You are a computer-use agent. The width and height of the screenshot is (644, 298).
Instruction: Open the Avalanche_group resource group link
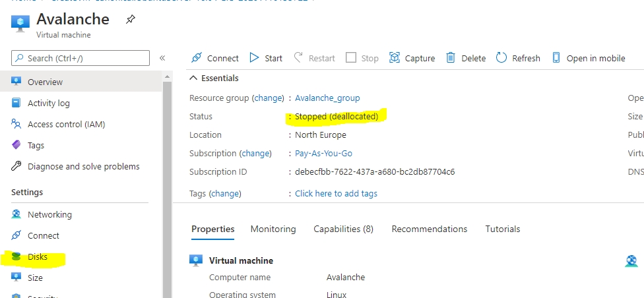pos(327,98)
